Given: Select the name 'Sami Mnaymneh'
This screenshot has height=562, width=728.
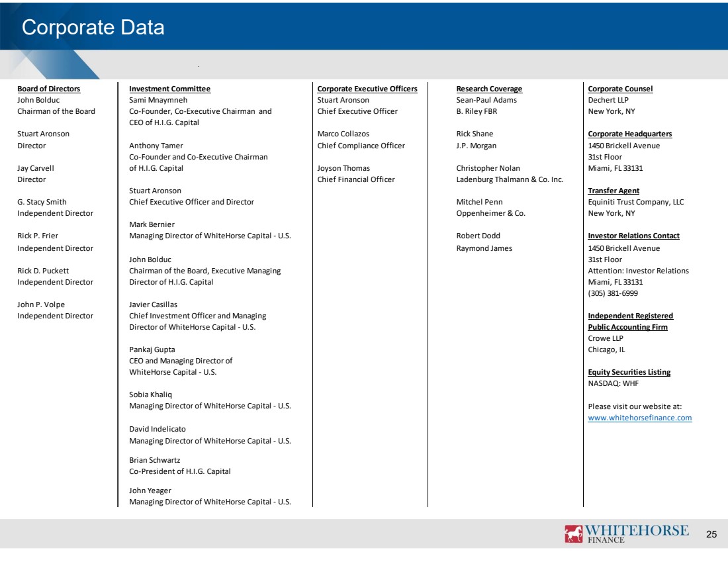Looking at the screenshot, I should (158, 100).
